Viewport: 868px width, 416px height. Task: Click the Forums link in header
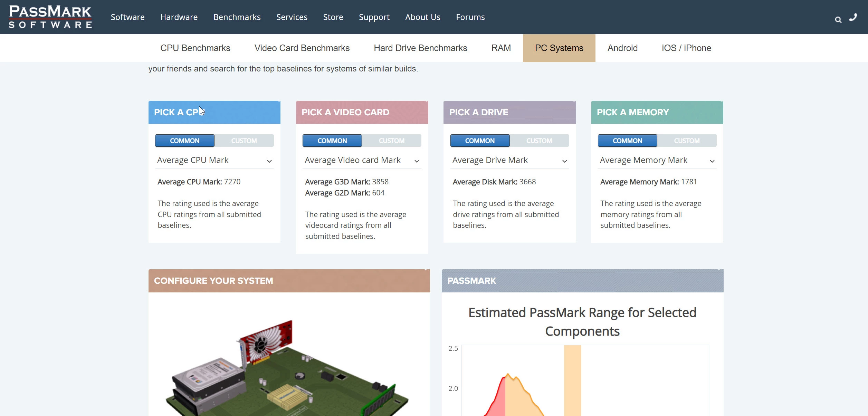[x=470, y=17]
